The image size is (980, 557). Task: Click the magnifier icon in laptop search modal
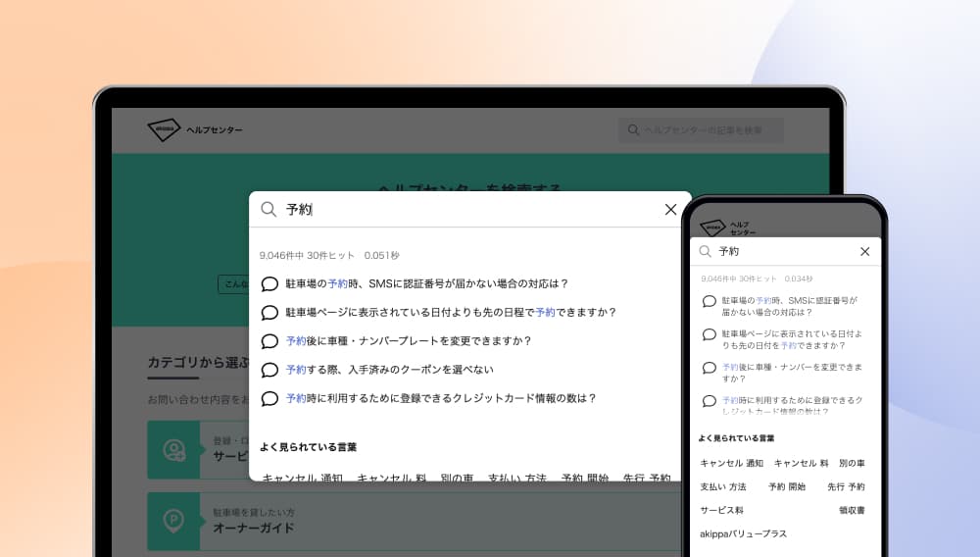pyautogui.click(x=269, y=210)
